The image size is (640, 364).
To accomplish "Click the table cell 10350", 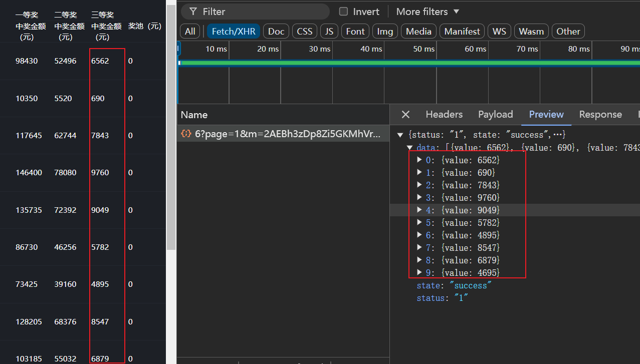I will point(27,99).
